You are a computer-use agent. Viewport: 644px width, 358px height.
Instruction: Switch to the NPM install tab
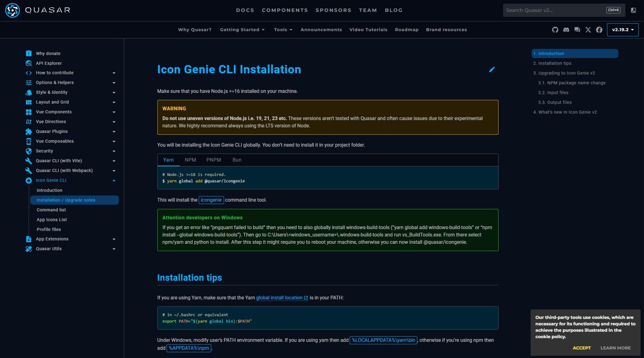click(x=191, y=160)
